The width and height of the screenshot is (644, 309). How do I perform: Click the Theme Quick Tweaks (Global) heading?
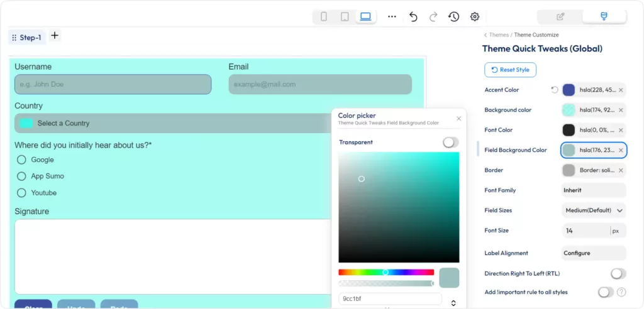542,49
